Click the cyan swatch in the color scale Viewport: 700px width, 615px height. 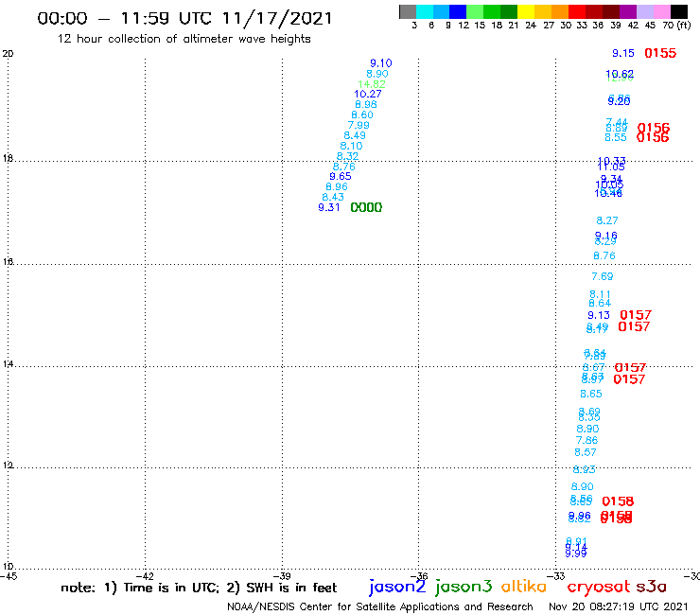click(x=425, y=11)
